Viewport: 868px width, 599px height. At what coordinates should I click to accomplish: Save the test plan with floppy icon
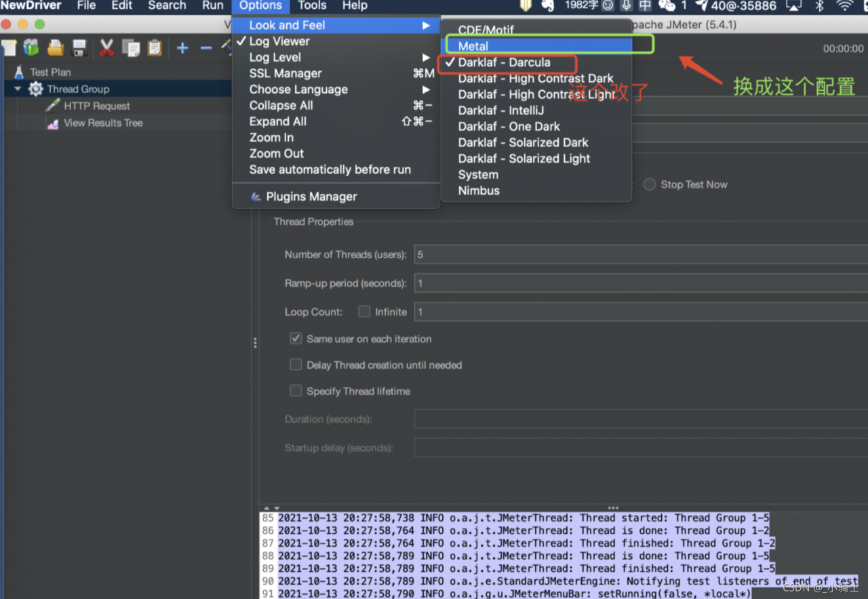[79, 47]
